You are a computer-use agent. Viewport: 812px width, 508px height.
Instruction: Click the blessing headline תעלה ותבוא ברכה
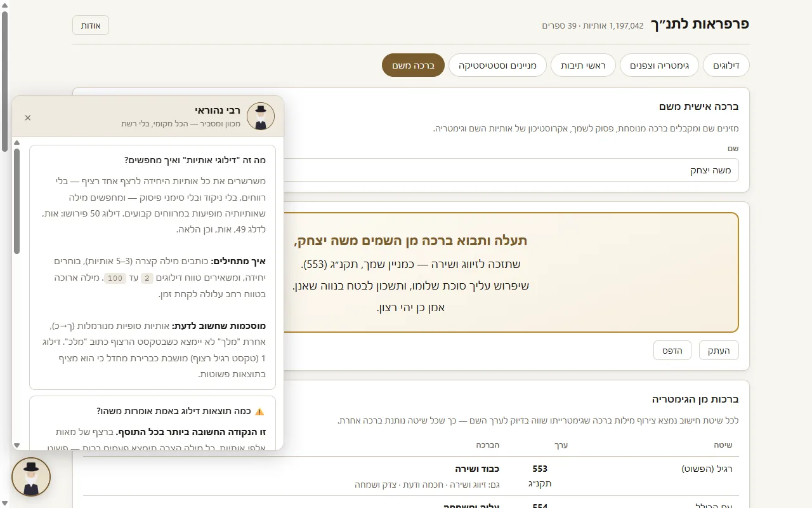point(410,241)
